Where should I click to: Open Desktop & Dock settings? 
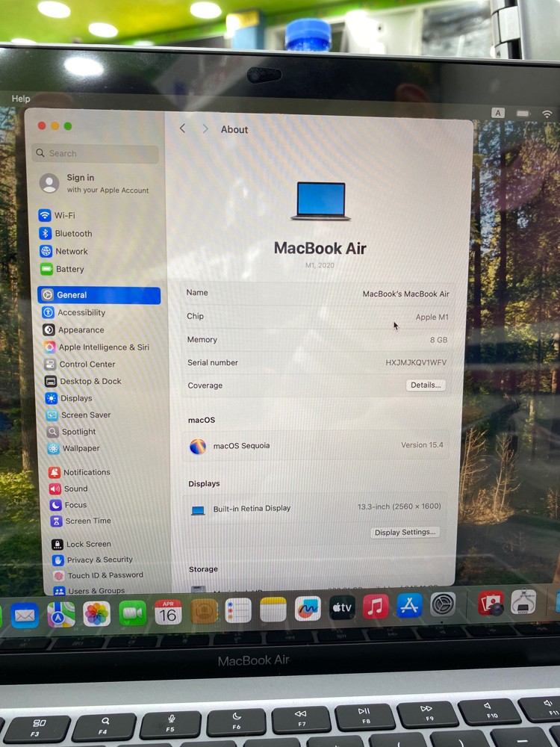[x=84, y=381]
